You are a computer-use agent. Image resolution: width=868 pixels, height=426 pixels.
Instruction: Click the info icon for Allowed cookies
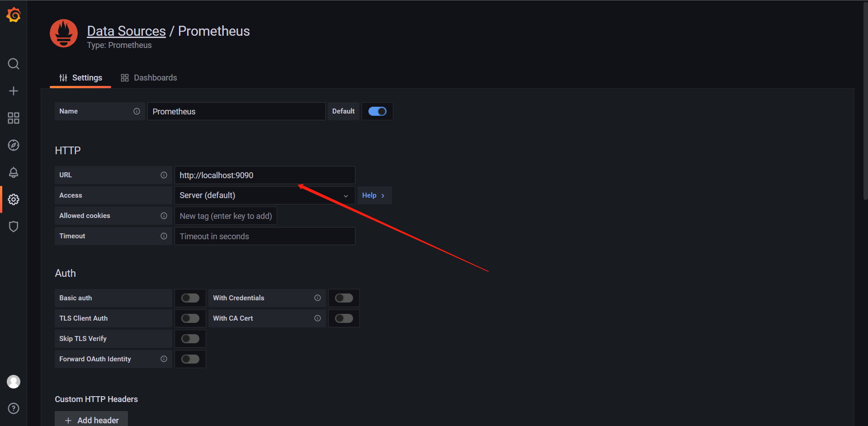[x=164, y=216]
